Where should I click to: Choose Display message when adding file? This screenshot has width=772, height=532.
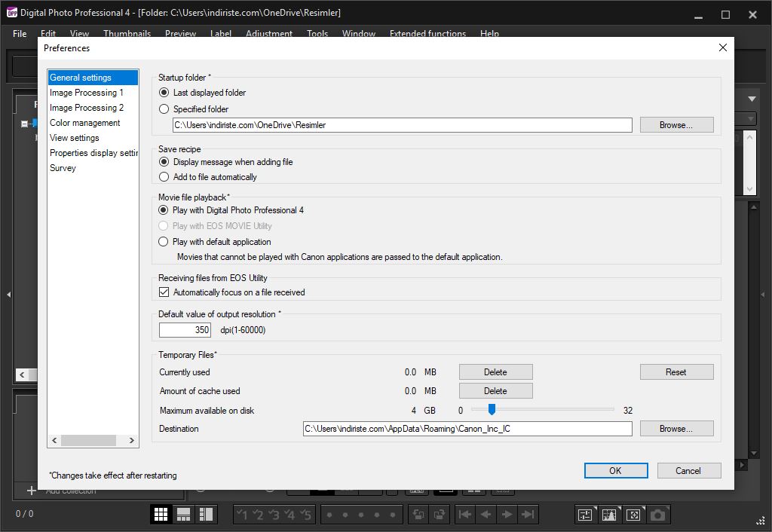pyautogui.click(x=164, y=162)
